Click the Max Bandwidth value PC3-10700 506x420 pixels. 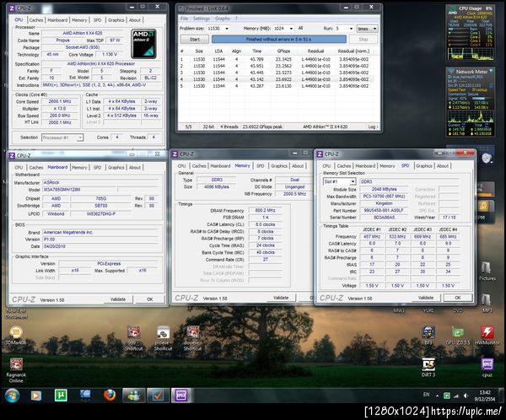[x=384, y=197]
